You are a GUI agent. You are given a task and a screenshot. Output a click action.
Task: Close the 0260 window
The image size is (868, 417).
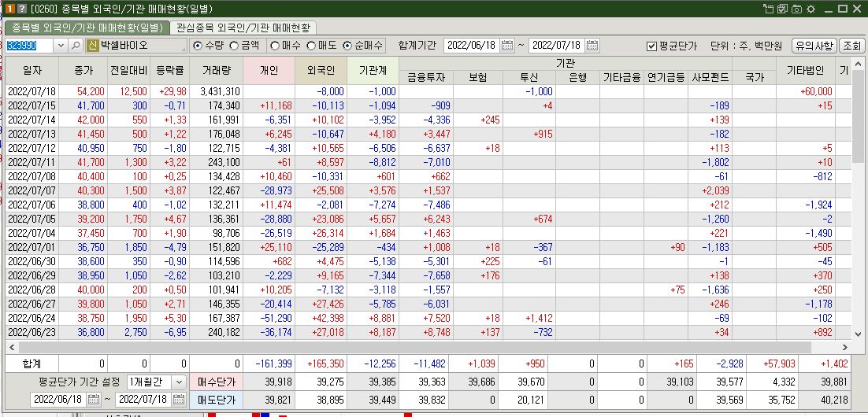coord(857,9)
